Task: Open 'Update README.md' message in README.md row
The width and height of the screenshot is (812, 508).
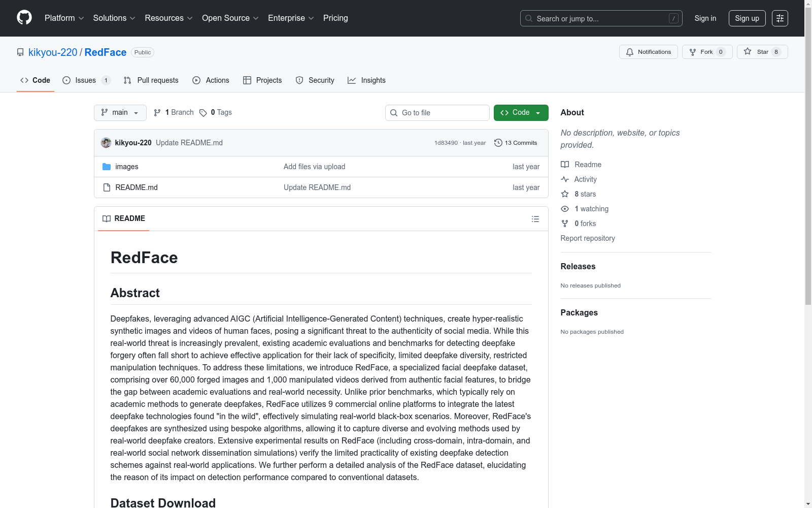Action: [x=317, y=187]
